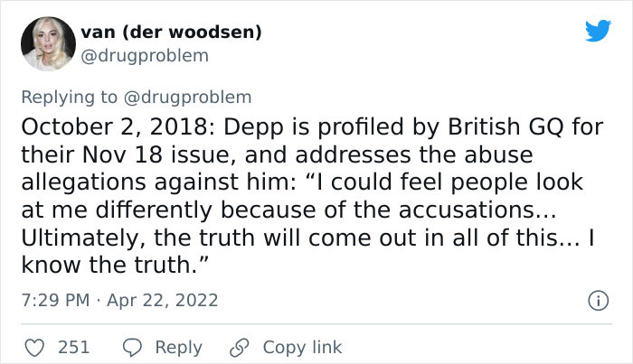Click the Apr 22, 2022 date
633x364 pixels.
pyautogui.click(x=162, y=300)
